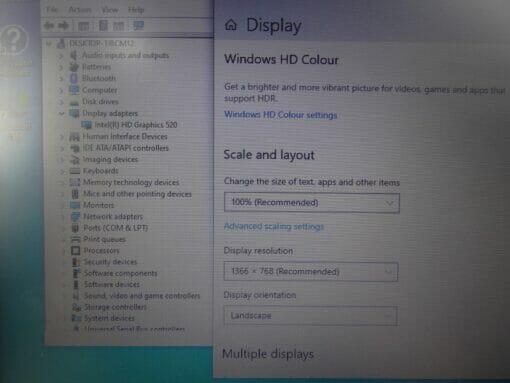This screenshot has width=510, height=383.
Task: Expand the Bluetooth category
Action: [x=61, y=78]
